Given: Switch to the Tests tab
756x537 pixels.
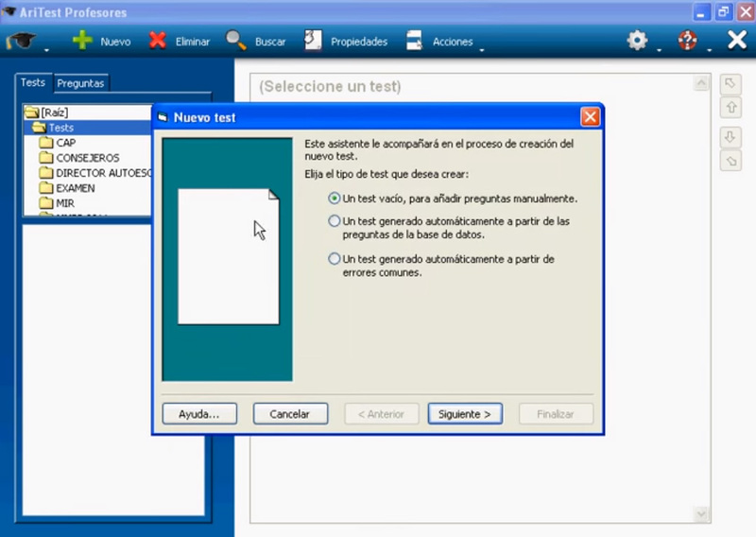Looking at the screenshot, I should click(x=33, y=82).
